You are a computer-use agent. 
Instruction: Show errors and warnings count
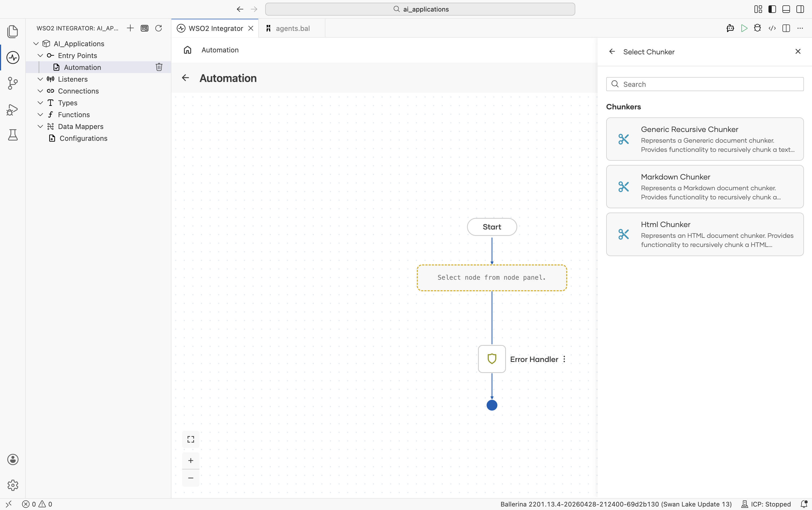click(37, 504)
